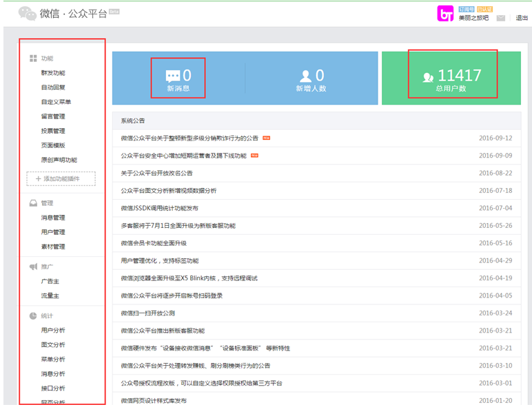The width and height of the screenshot is (532, 407).
Task: Open the mail envelope icon in header
Action: pyautogui.click(x=501, y=18)
